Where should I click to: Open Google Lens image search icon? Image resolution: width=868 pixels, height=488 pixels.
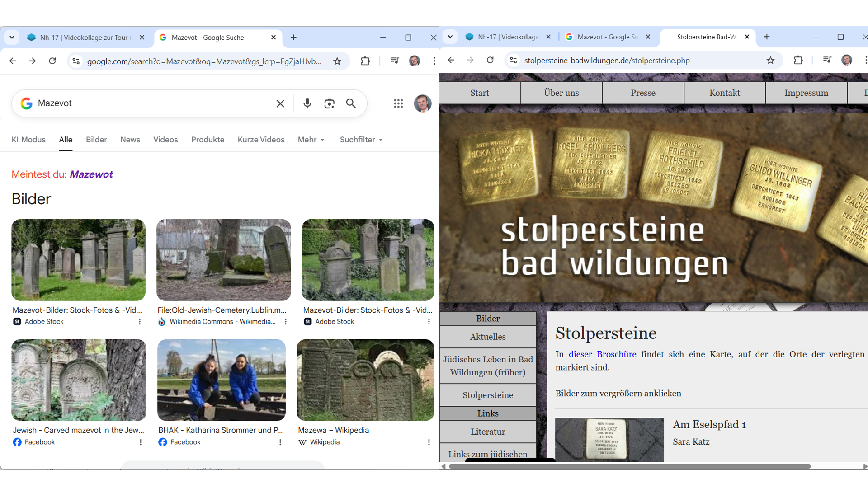point(329,103)
